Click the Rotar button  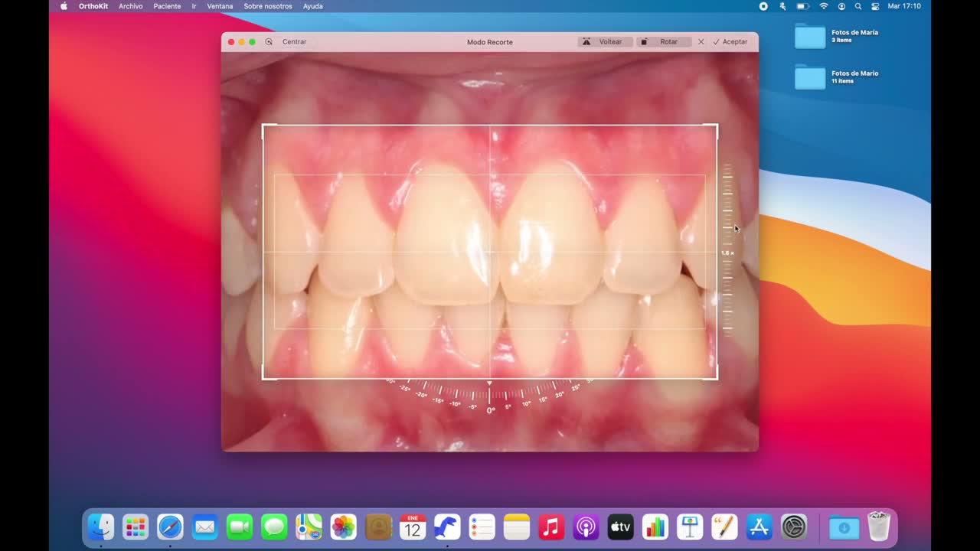coord(664,42)
